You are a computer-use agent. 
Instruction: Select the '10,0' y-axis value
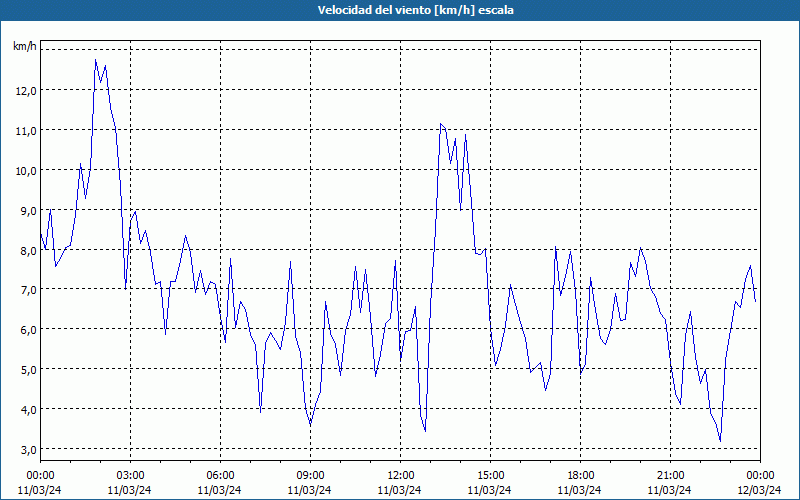coord(26,170)
